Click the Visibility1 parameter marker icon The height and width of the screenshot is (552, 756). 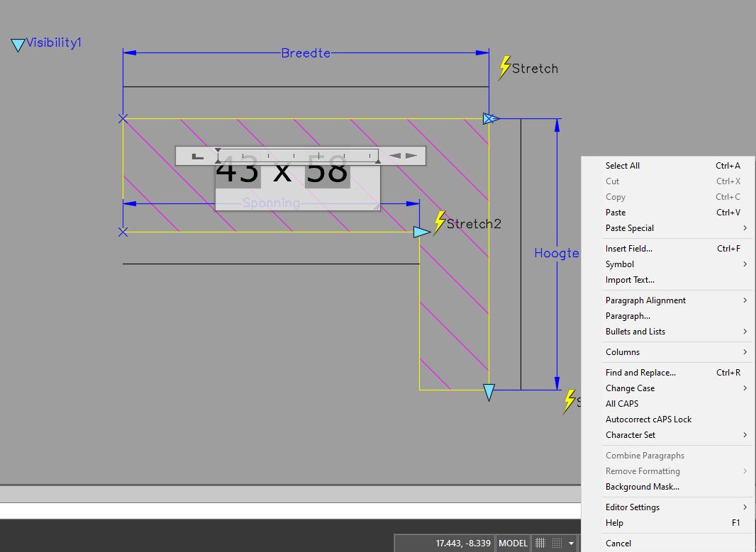click(18, 44)
